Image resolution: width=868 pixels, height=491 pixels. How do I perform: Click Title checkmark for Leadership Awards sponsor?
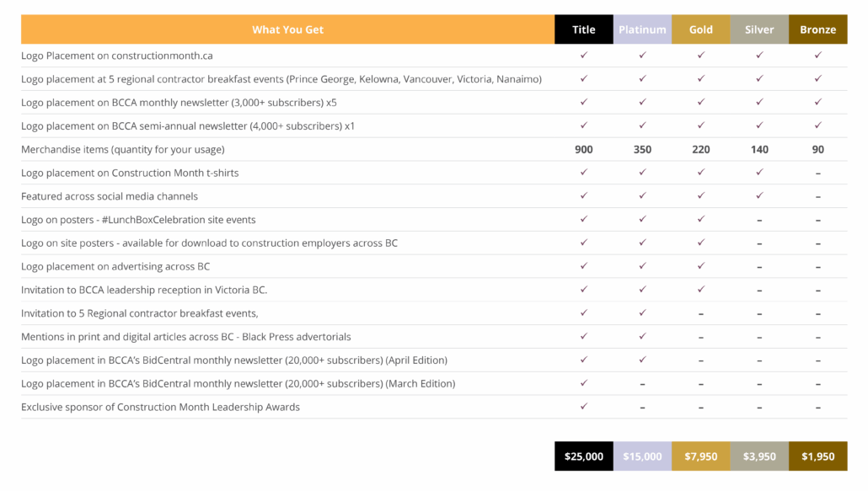583,407
